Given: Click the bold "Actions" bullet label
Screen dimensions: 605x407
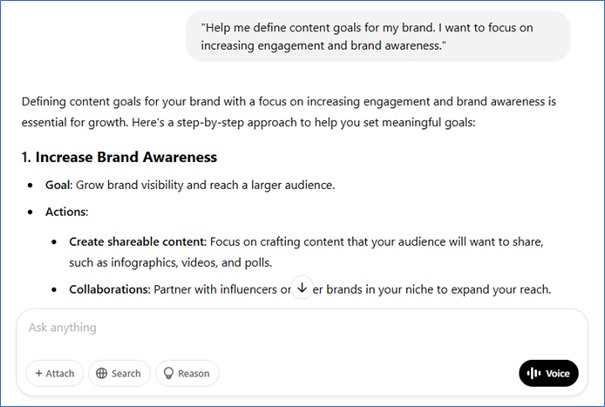Looking at the screenshot, I should click(x=68, y=212).
